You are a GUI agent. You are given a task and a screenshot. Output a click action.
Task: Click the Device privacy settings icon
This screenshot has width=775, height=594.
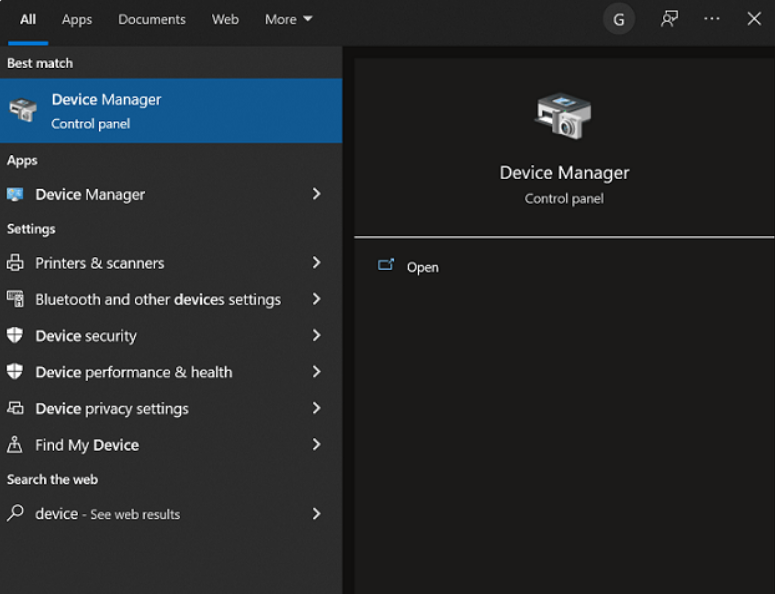[x=15, y=409]
